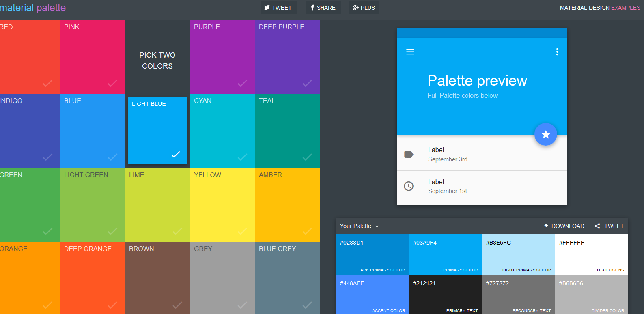Click the Label September 3rd list item
The height and width of the screenshot is (314, 644).
[x=482, y=155]
